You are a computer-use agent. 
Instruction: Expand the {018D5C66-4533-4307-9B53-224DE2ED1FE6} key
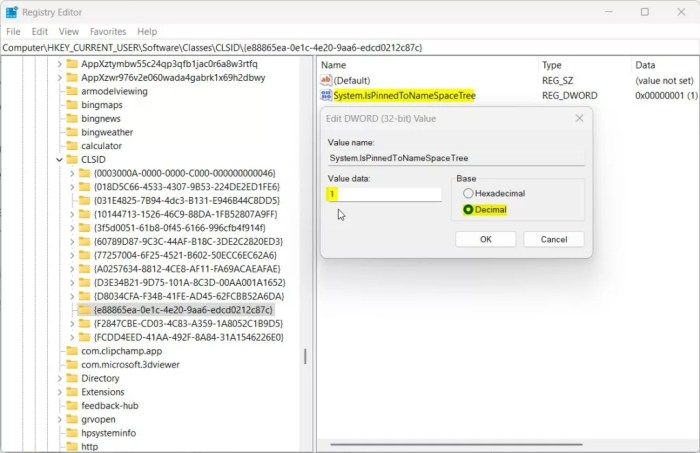click(72, 187)
